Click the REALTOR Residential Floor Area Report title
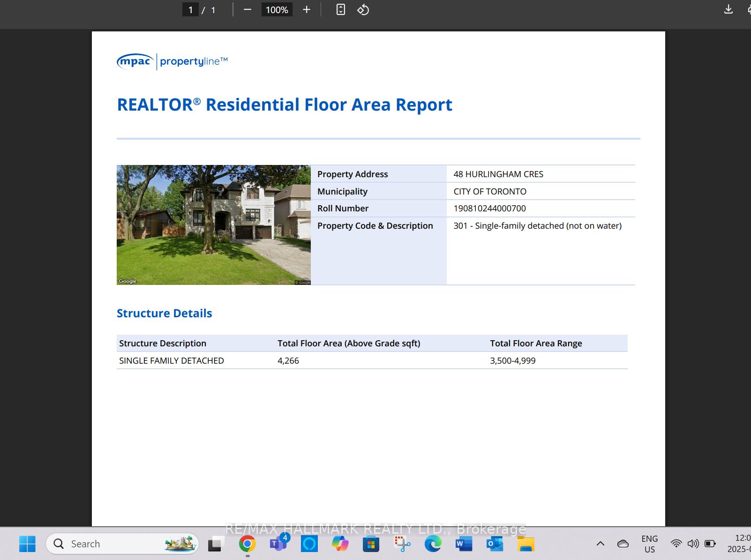The width and height of the screenshot is (751, 560). point(285,105)
